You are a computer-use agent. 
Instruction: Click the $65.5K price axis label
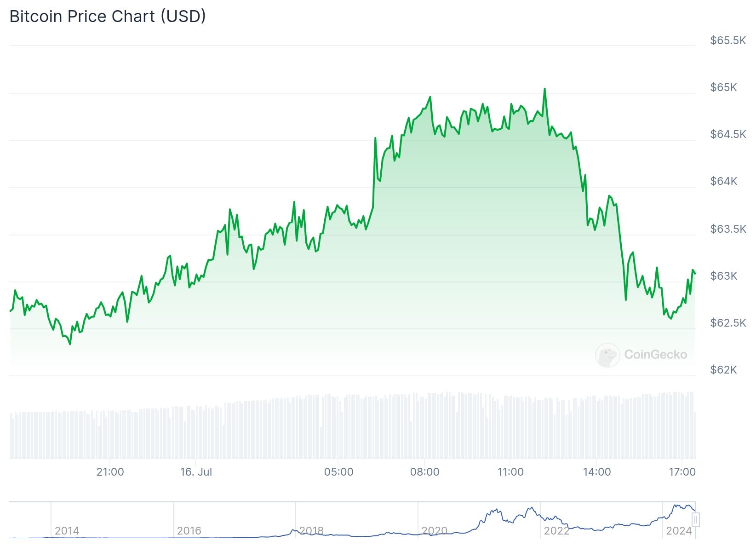pyautogui.click(x=727, y=40)
